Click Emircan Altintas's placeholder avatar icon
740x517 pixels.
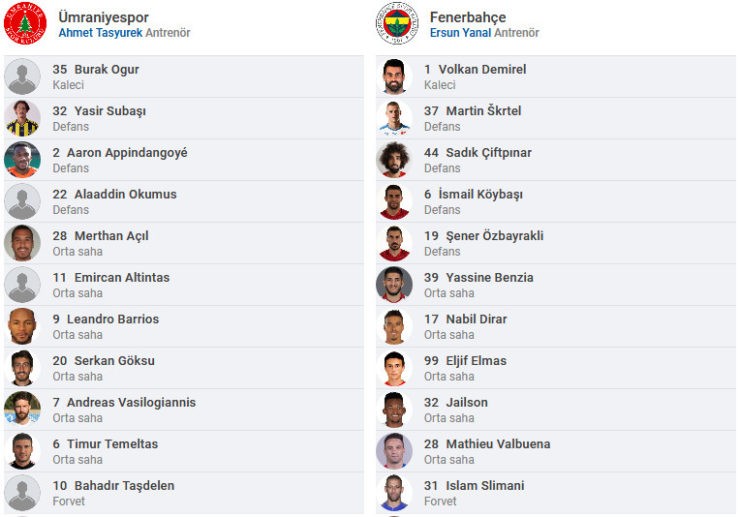coord(22,285)
